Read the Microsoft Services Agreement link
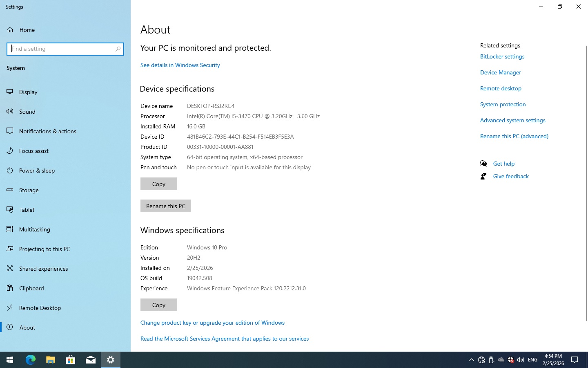Image resolution: width=588 pixels, height=368 pixels. (x=225, y=339)
